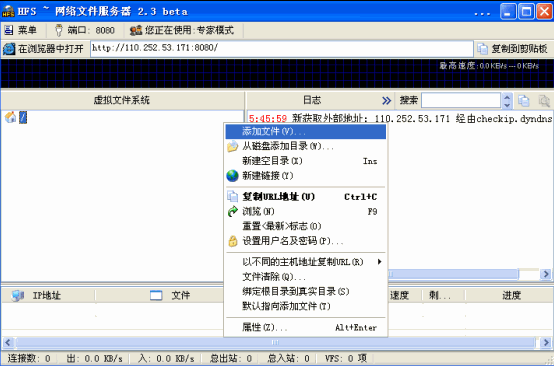
Task: Click the VFS: 0 项 status entry
Action: coord(346,359)
